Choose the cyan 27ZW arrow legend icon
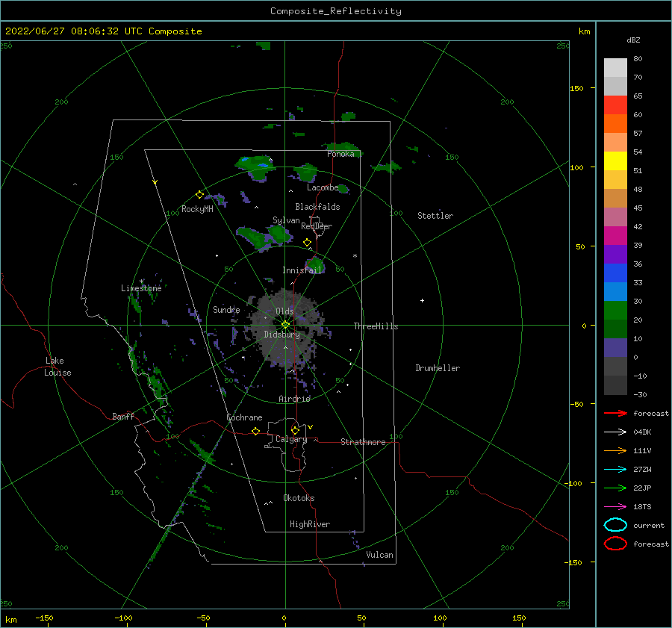Image resolution: width=672 pixels, height=628 pixels. 615,470
